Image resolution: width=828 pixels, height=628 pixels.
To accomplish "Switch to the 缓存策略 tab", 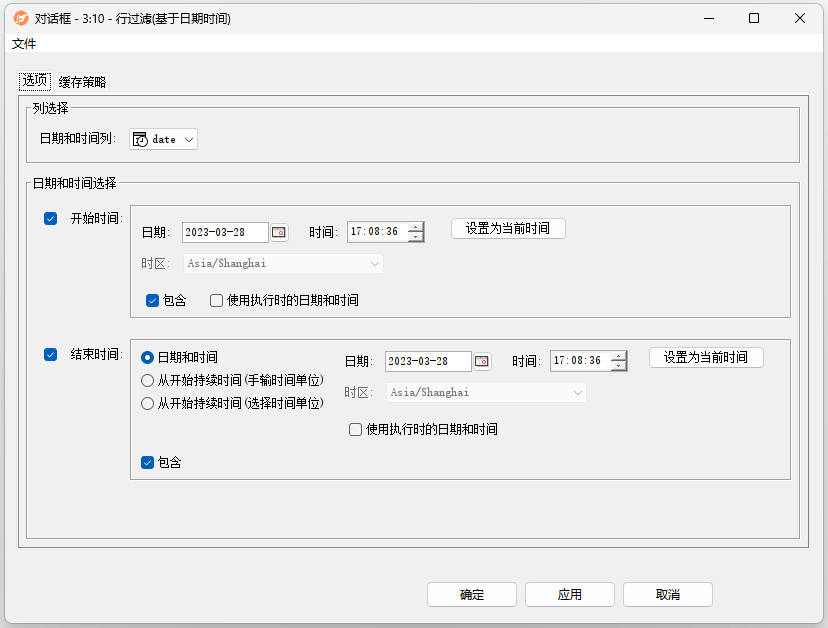I will [82, 82].
